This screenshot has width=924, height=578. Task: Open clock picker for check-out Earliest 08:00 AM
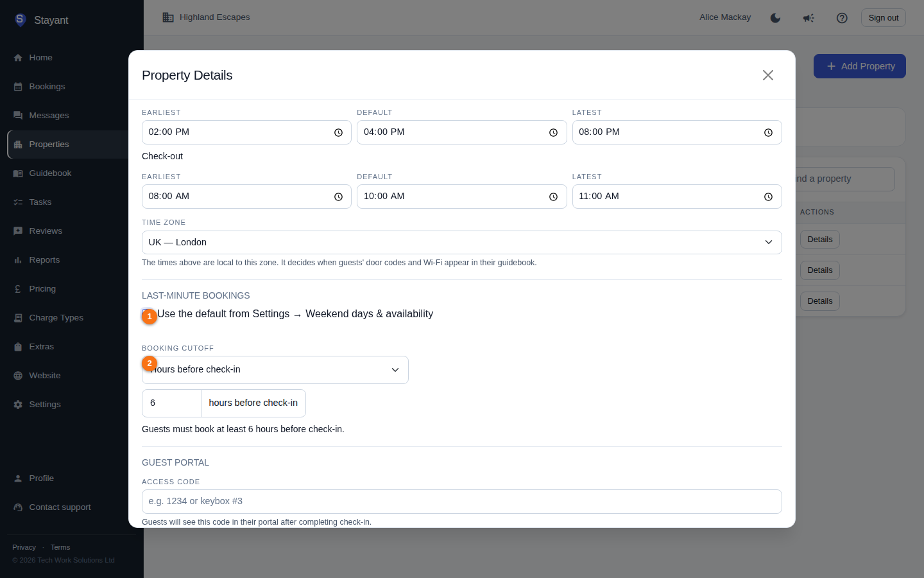tap(338, 197)
